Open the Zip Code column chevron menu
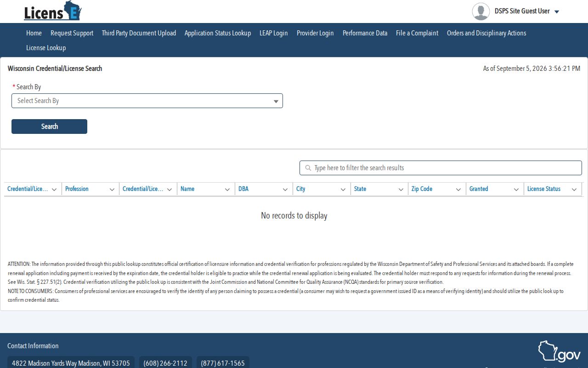Viewport: 588px width, 368px height. [x=458, y=190]
